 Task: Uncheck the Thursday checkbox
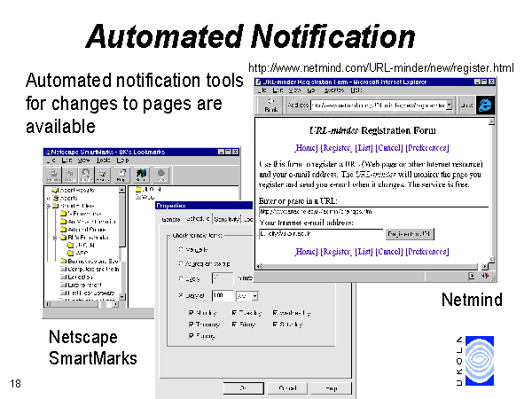[x=192, y=324]
